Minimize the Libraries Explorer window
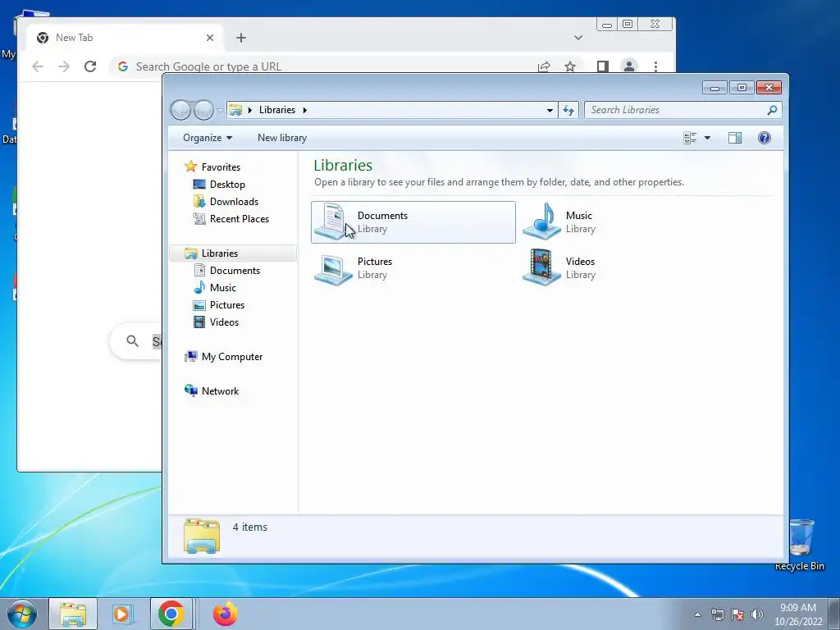 click(714, 87)
